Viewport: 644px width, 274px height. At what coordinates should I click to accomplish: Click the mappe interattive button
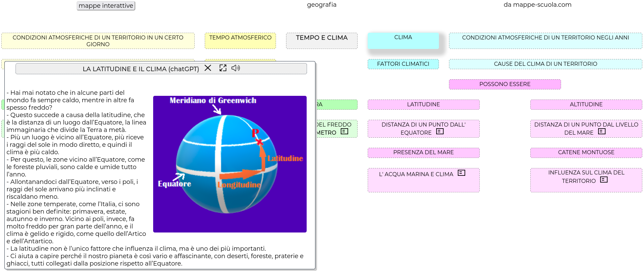click(106, 6)
